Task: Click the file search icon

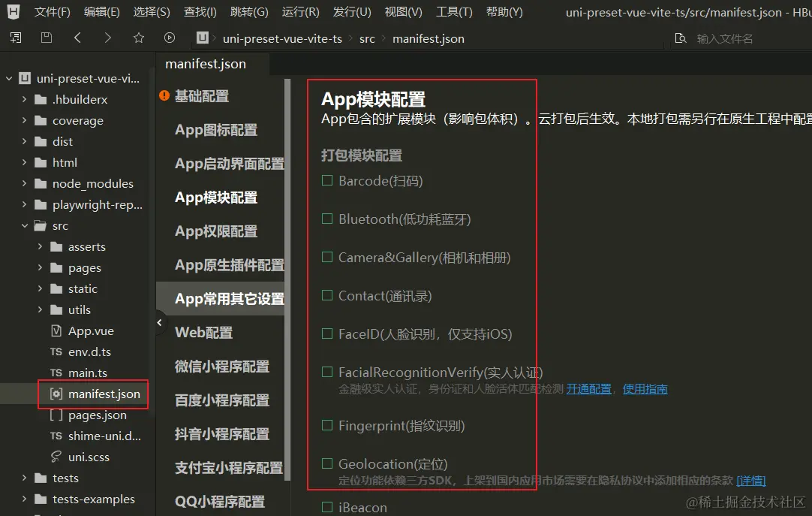Action: click(681, 38)
